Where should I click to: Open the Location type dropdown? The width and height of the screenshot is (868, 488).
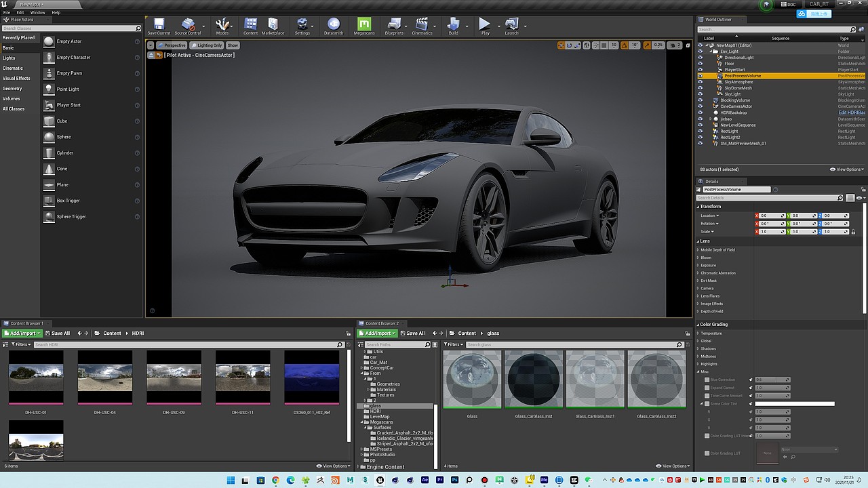(x=710, y=216)
